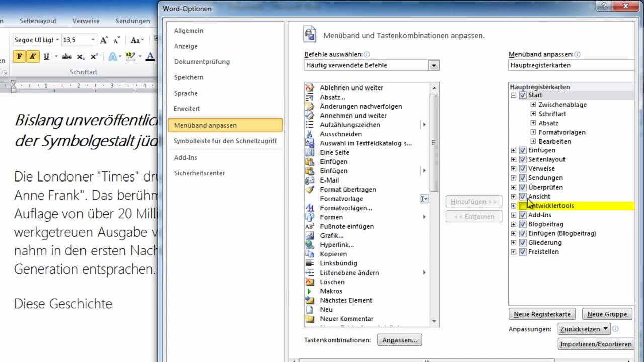Click the Grafik... picture icon
The height and width of the screenshot is (362, 644).
[310, 235]
